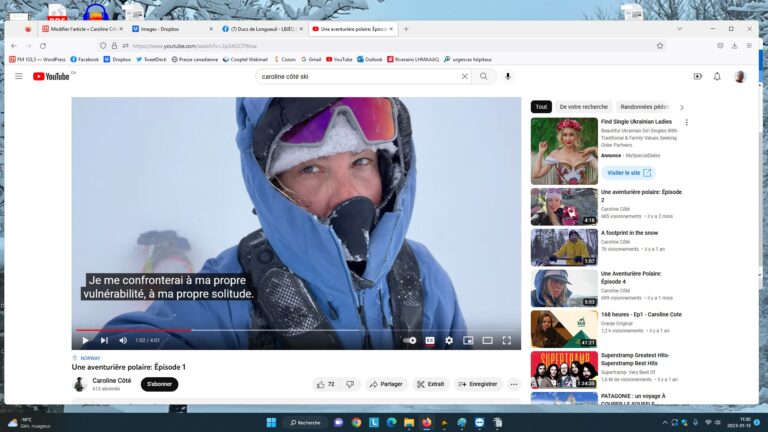Toggle theater mode view
This screenshot has height=432, width=768.
487,340
